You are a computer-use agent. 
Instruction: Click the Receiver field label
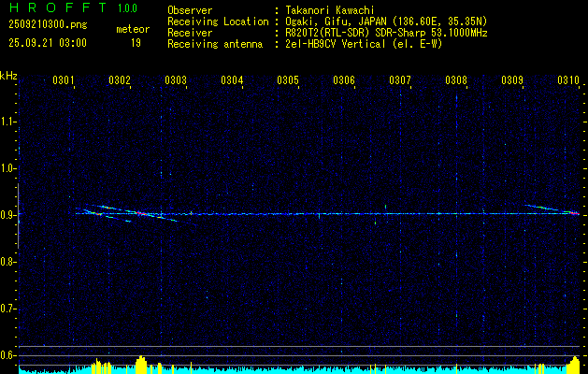point(190,33)
